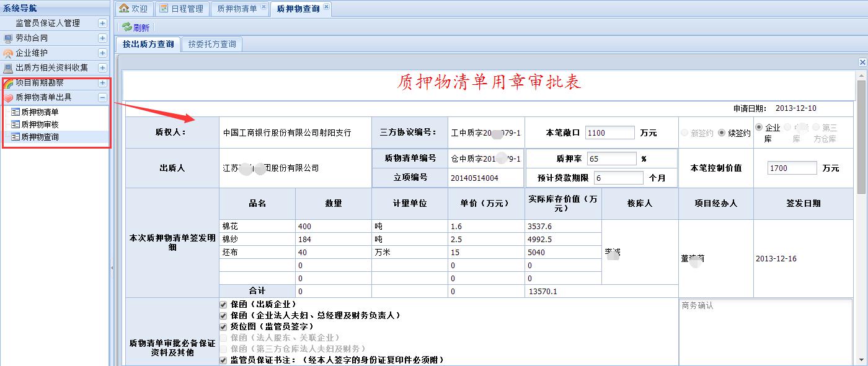The height and width of the screenshot is (366, 868).
Task: Click the monitor icon beside 劳动合同
Action: (x=8, y=38)
